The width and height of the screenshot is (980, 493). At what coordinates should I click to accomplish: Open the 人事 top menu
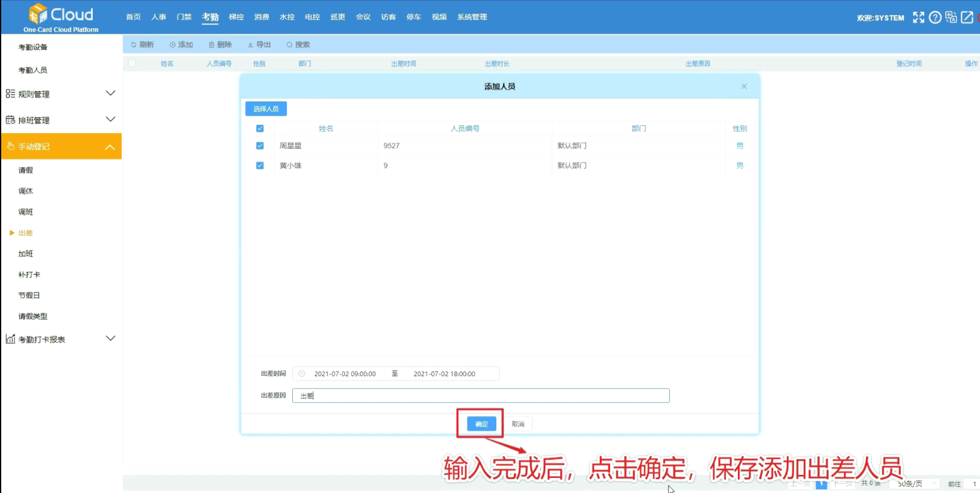[158, 17]
